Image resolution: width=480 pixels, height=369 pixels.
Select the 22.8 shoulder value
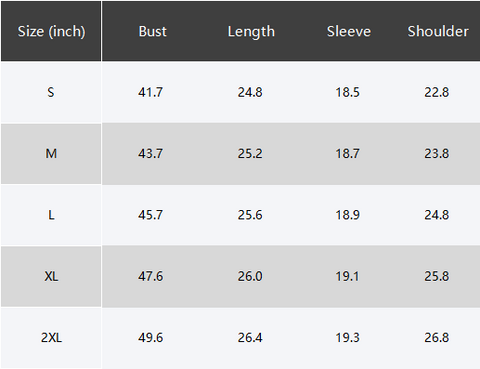click(437, 92)
